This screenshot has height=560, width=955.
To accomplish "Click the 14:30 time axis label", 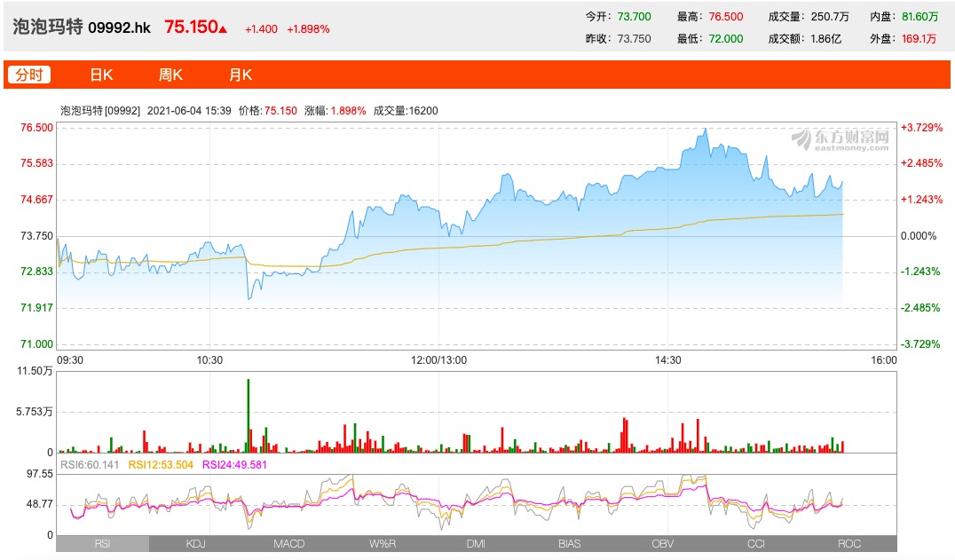I will [x=668, y=360].
